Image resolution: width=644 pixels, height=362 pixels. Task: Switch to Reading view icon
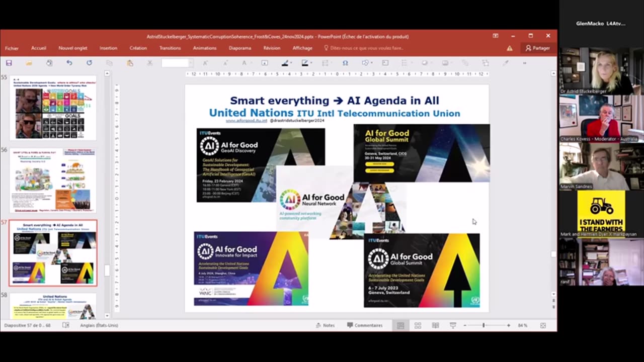(435, 325)
